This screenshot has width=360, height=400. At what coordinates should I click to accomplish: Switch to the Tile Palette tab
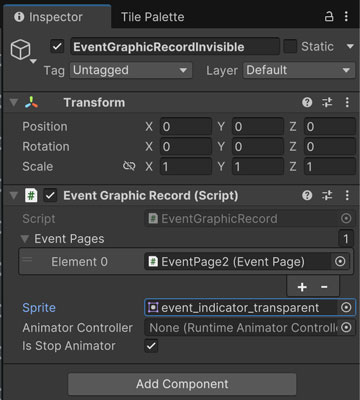[152, 17]
